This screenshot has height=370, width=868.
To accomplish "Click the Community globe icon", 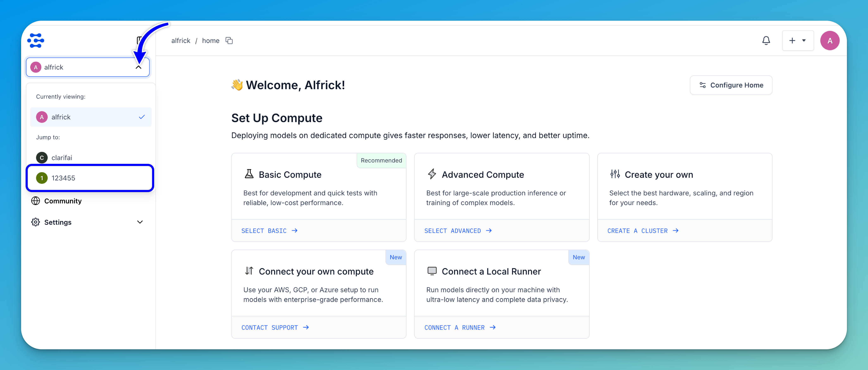I will (35, 201).
